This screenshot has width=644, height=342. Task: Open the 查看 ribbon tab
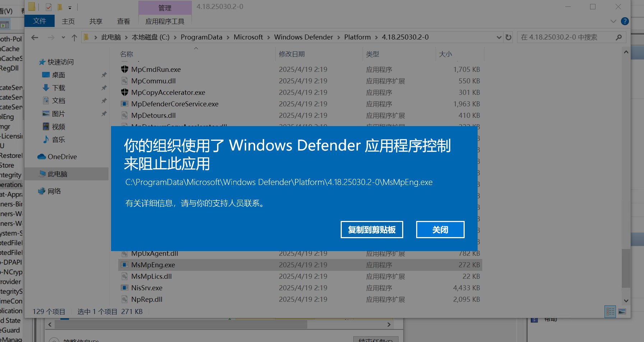(x=124, y=21)
